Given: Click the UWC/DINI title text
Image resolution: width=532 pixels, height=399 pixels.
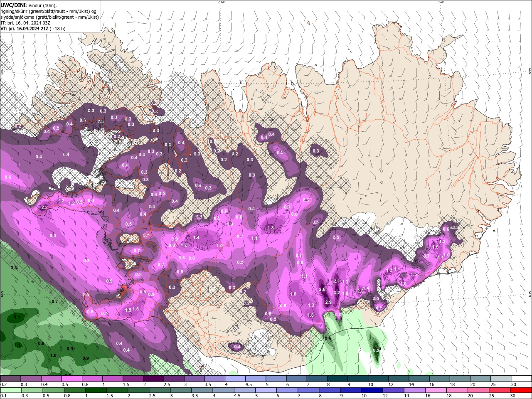Looking at the screenshot, I should (13, 5).
